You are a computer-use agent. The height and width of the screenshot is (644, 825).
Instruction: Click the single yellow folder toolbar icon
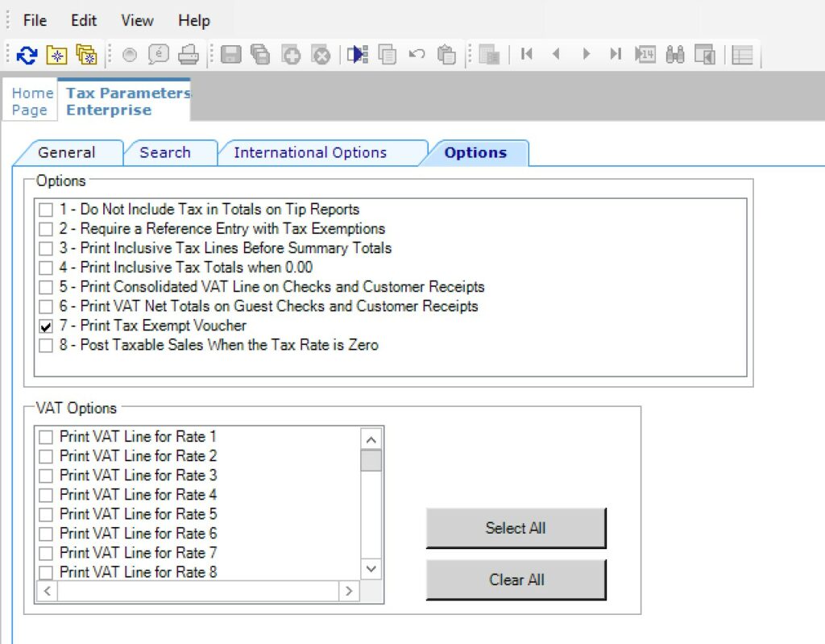tap(57, 55)
